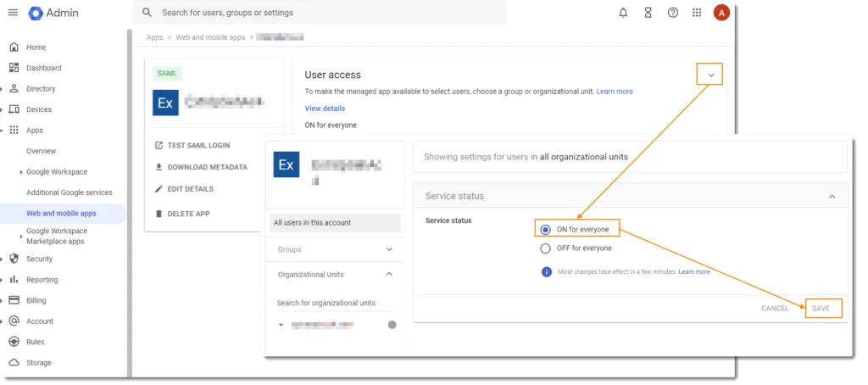868x385 pixels.
Task: Go to Dashboard in sidebar
Action: pos(44,68)
